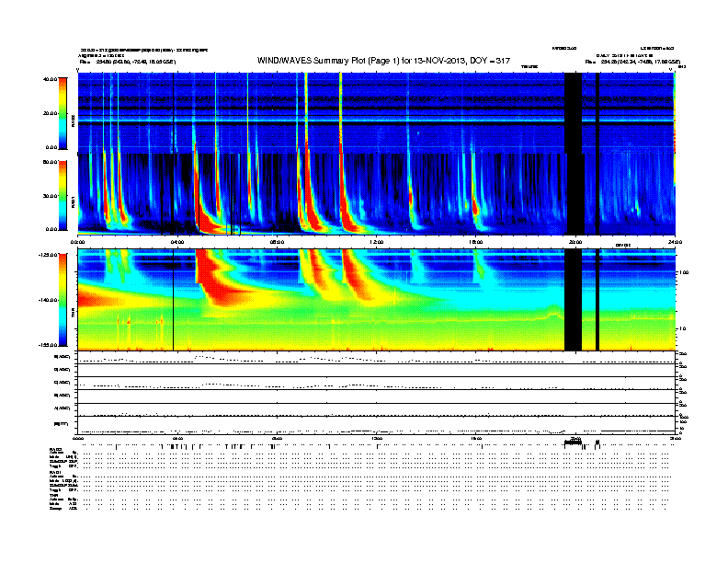This screenshot has width=728, height=563.
Task: Click the 10 tick on the TNR right axis
Action: (683, 328)
